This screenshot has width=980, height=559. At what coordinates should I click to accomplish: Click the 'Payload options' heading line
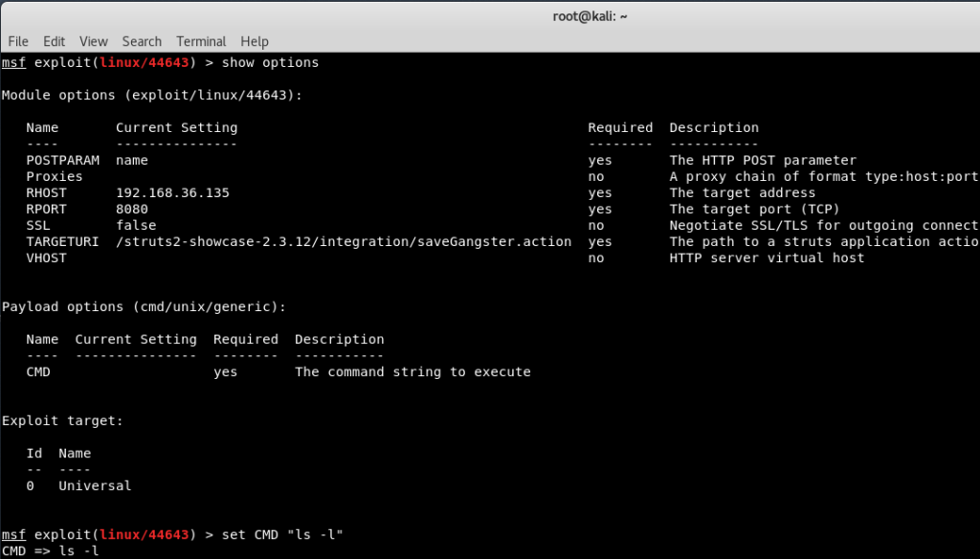tap(144, 306)
